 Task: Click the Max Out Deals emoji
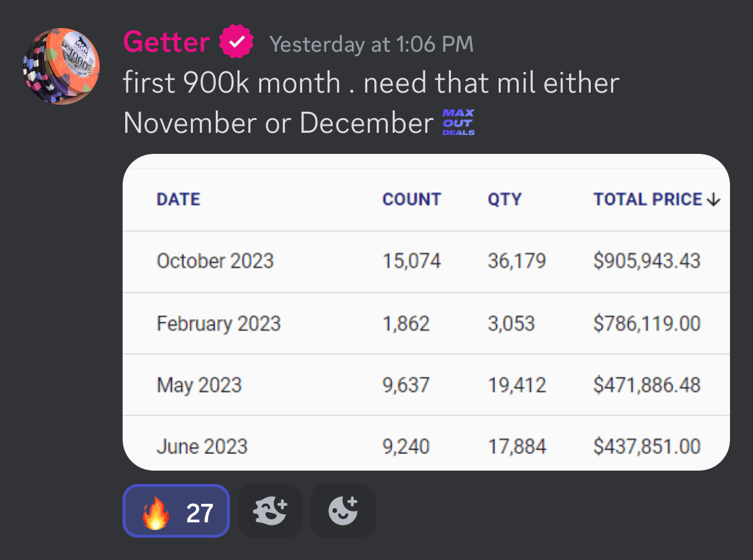pos(459,123)
